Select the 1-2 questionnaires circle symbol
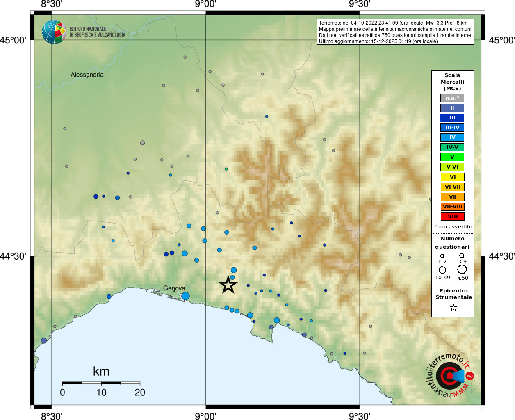The height and width of the screenshot is (420, 515). 442,256
